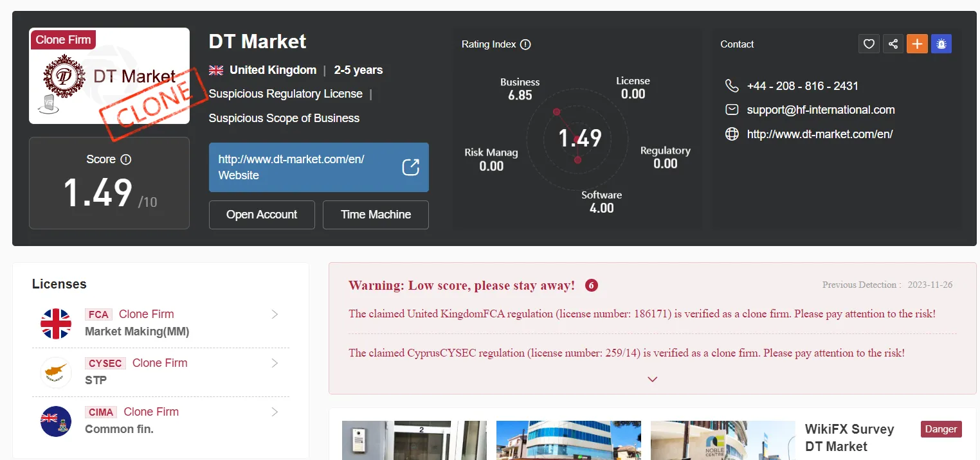
Task: Click the share icon in Contact panel
Action: [893, 44]
